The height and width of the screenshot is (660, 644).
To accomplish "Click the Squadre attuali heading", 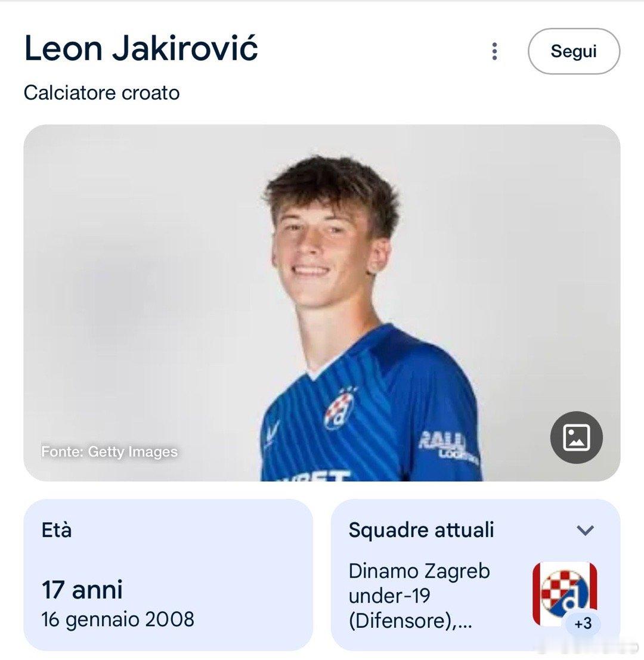I will [x=421, y=529].
